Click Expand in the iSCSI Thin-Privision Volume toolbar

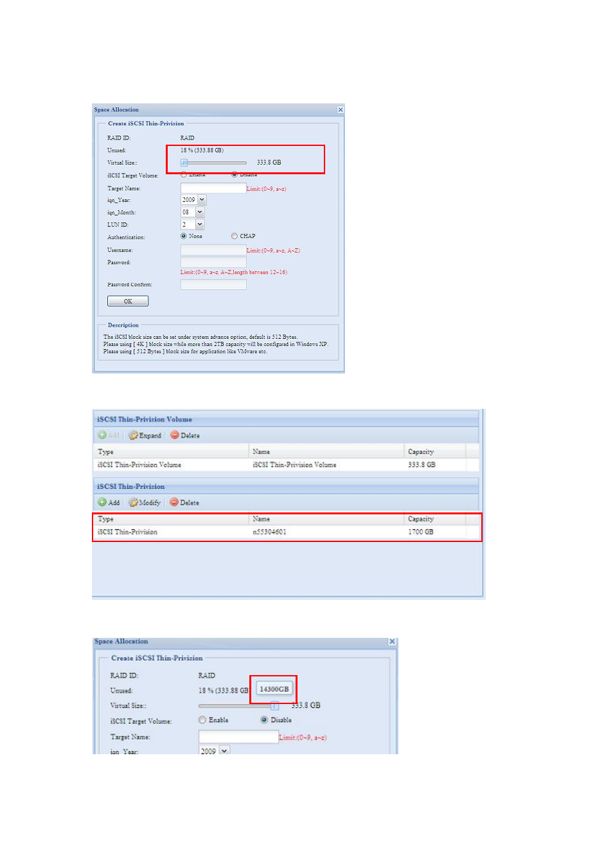[145, 435]
